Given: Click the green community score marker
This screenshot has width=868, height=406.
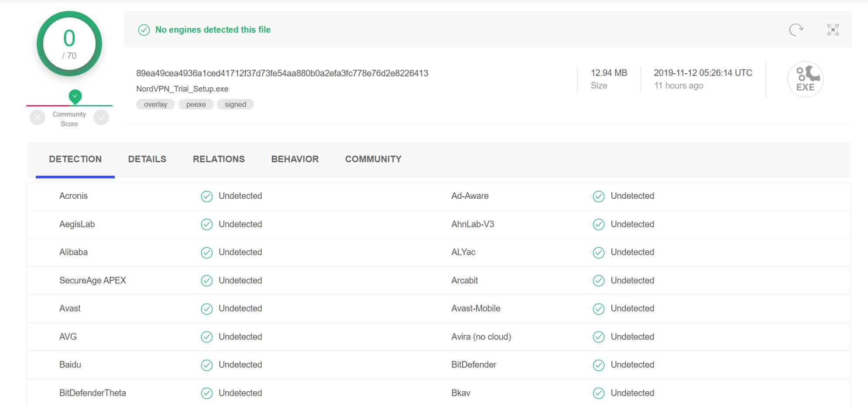Looking at the screenshot, I should [75, 97].
